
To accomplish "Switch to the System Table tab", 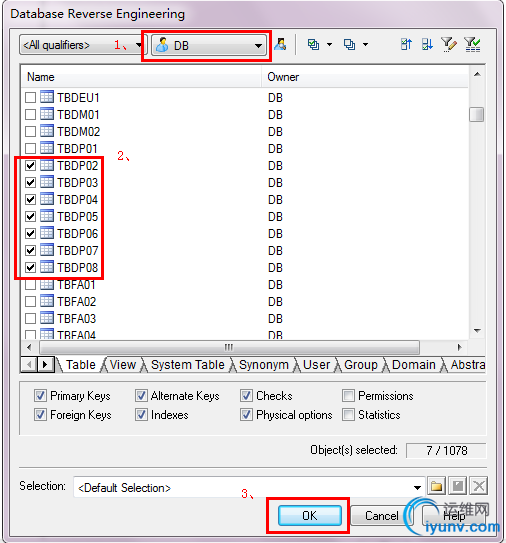I will [188, 365].
